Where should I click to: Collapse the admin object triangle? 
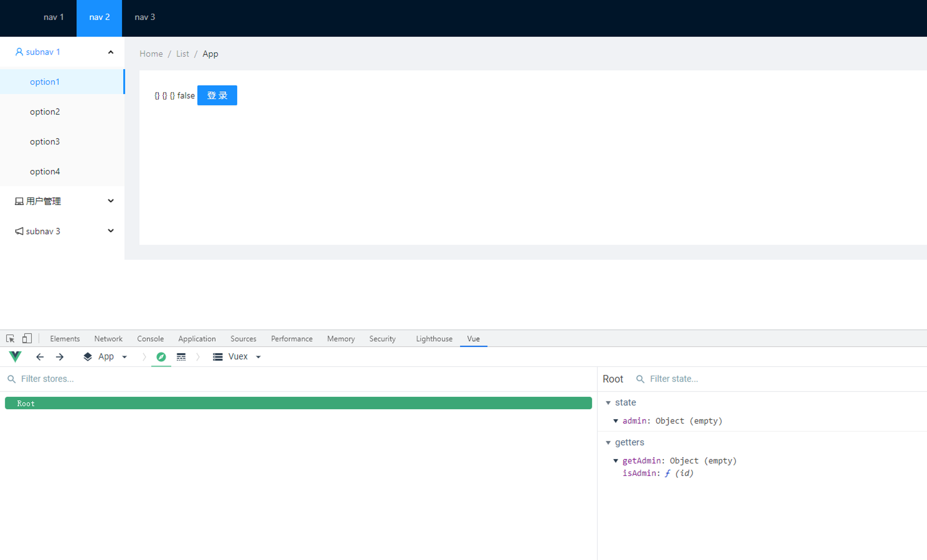pos(616,421)
